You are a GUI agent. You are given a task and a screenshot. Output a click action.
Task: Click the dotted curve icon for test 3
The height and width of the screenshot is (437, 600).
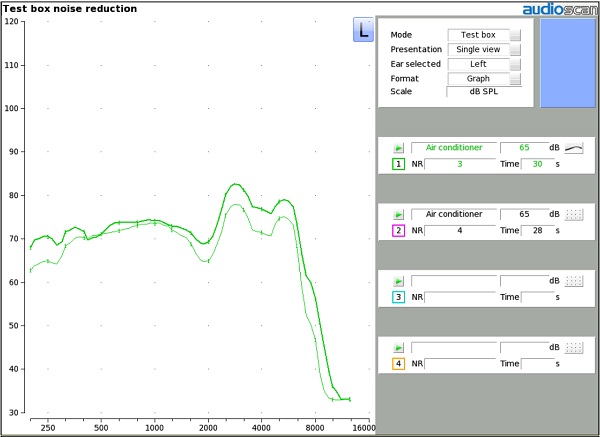(574, 281)
